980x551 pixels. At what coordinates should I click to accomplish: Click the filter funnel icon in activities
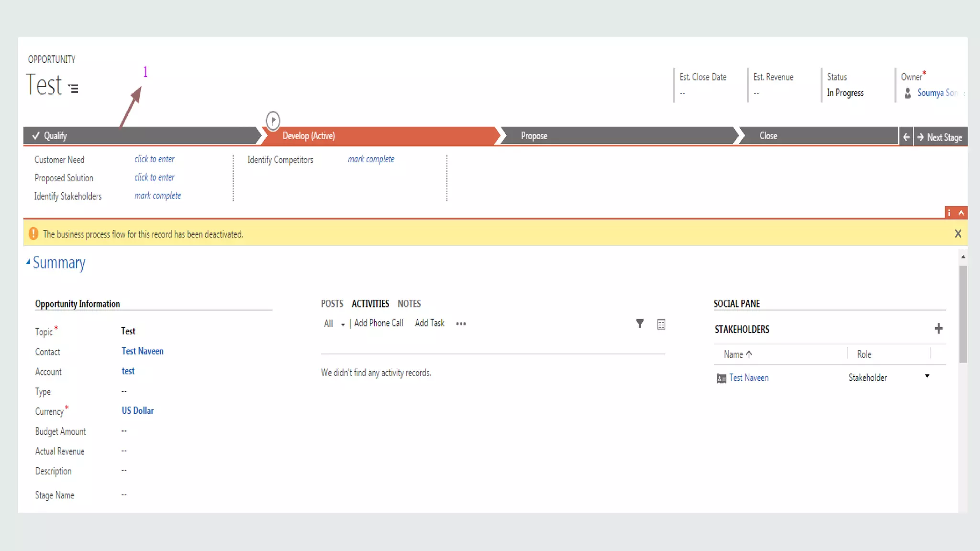pyautogui.click(x=640, y=324)
